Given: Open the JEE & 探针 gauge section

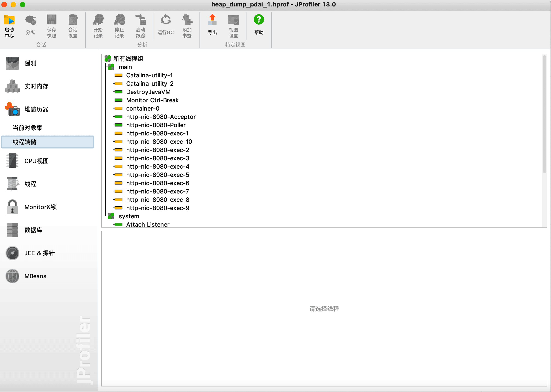Looking at the screenshot, I should pyautogui.click(x=12, y=253).
